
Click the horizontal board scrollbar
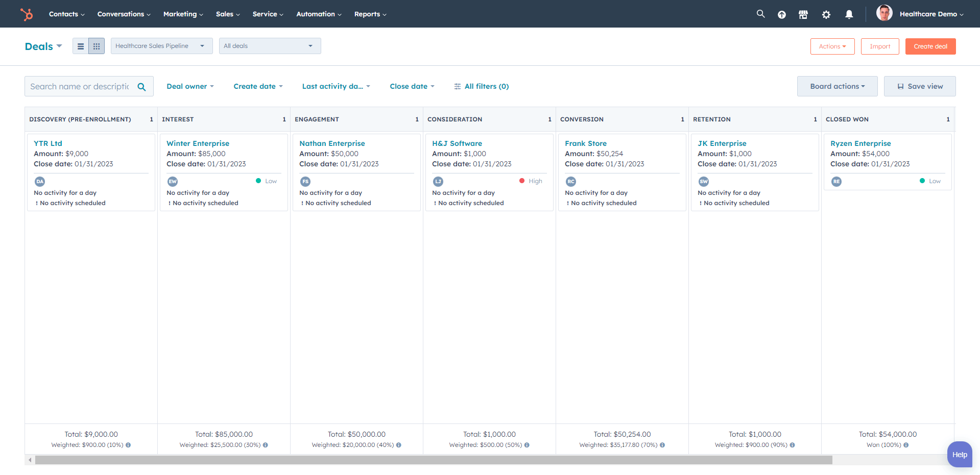[434, 460]
